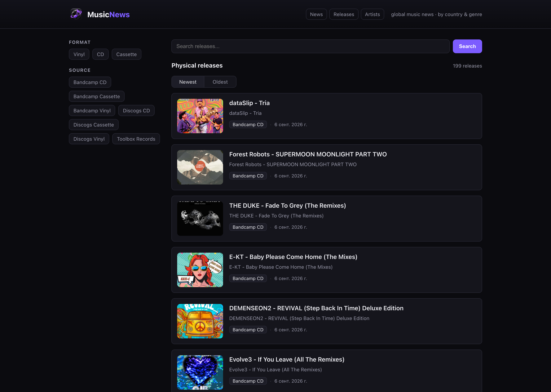Filter format by CD
Viewport: 551px width, 392px height.
click(100, 54)
